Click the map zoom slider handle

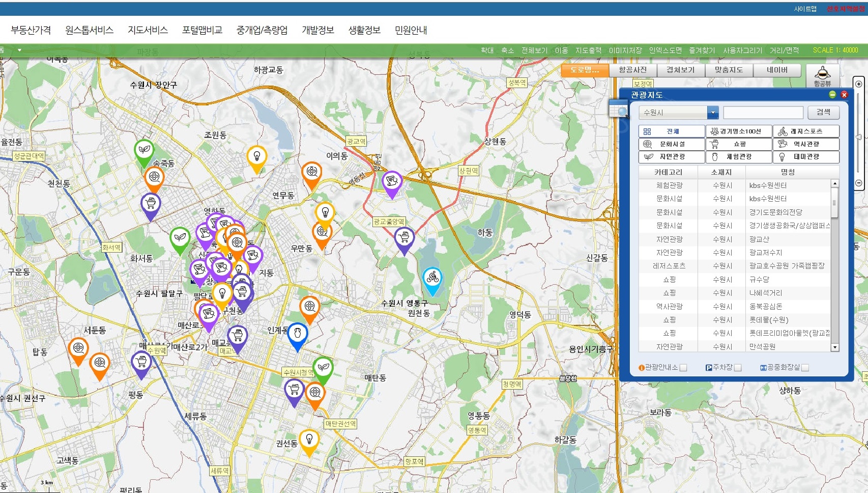coord(858,137)
